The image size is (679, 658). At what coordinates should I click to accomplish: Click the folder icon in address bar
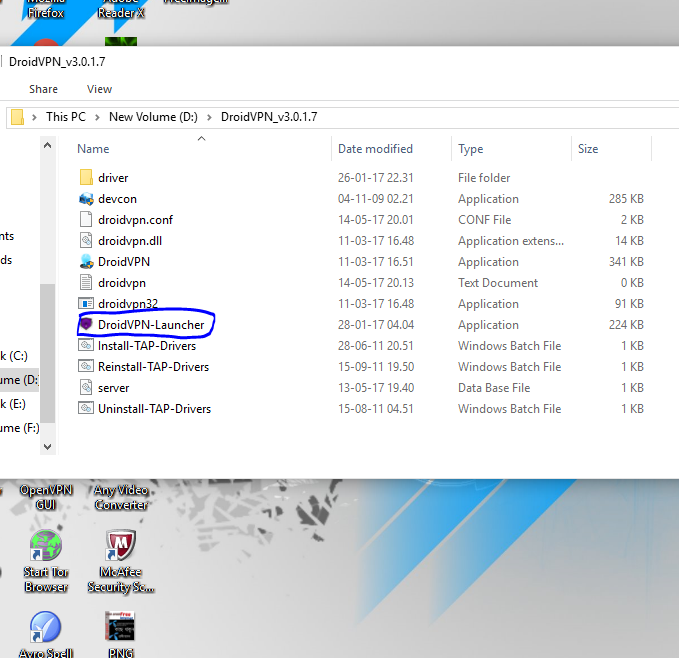click(x=17, y=117)
